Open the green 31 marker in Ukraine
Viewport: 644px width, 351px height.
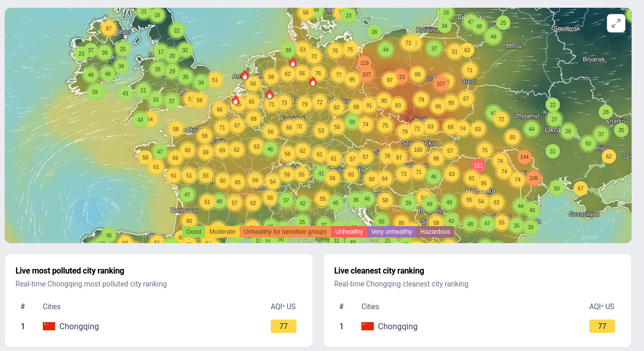point(553,151)
